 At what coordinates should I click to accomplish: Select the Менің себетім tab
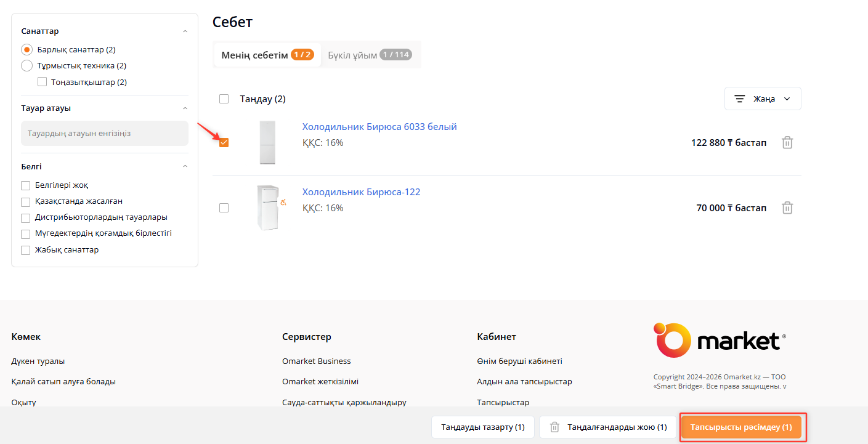[267, 55]
